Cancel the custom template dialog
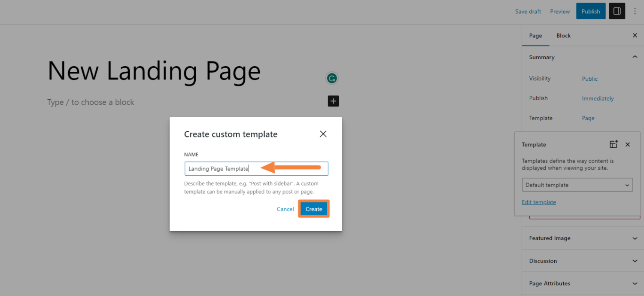Screen dimensions: 644x296 pos(285,209)
